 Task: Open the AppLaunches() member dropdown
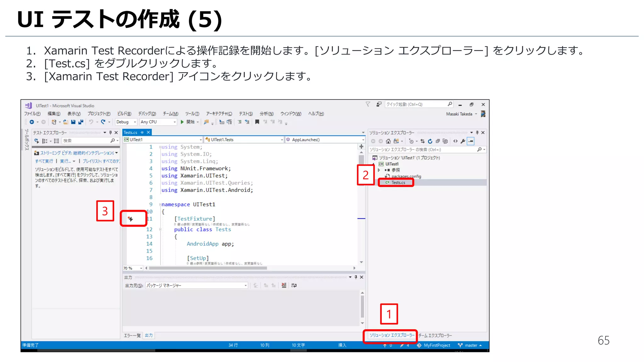pyautogui.click(x=325, y=140)
